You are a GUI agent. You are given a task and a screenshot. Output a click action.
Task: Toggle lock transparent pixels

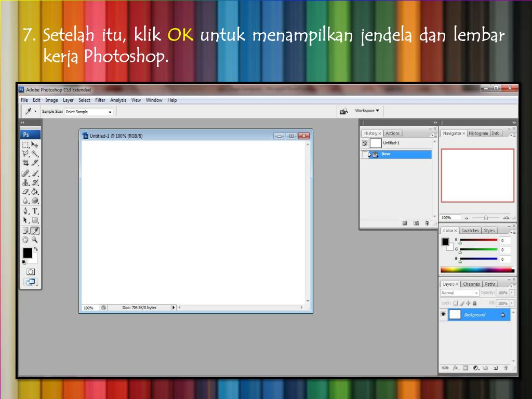(x=456, y=303)
